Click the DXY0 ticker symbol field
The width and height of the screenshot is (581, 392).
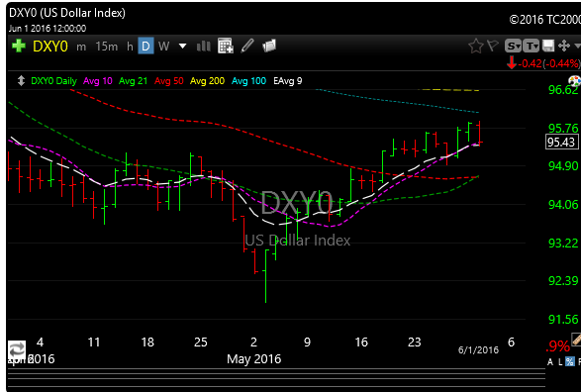tap(50, 47)
